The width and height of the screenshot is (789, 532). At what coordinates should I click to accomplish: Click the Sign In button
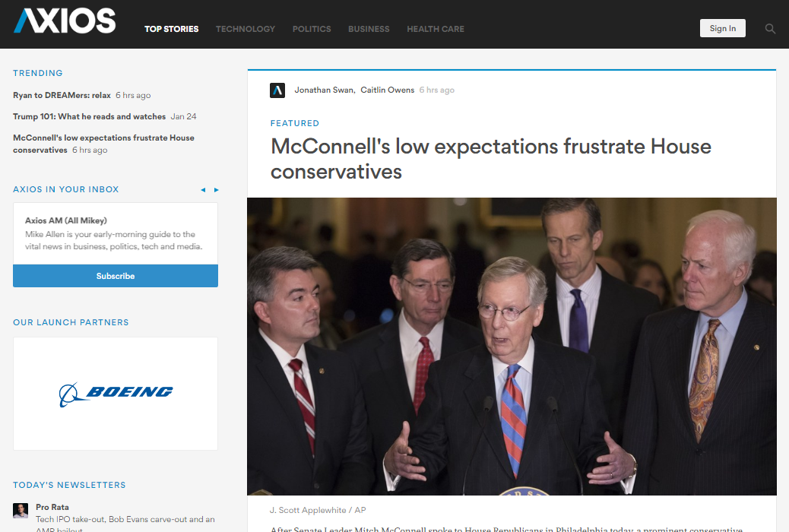pos(723,28)
